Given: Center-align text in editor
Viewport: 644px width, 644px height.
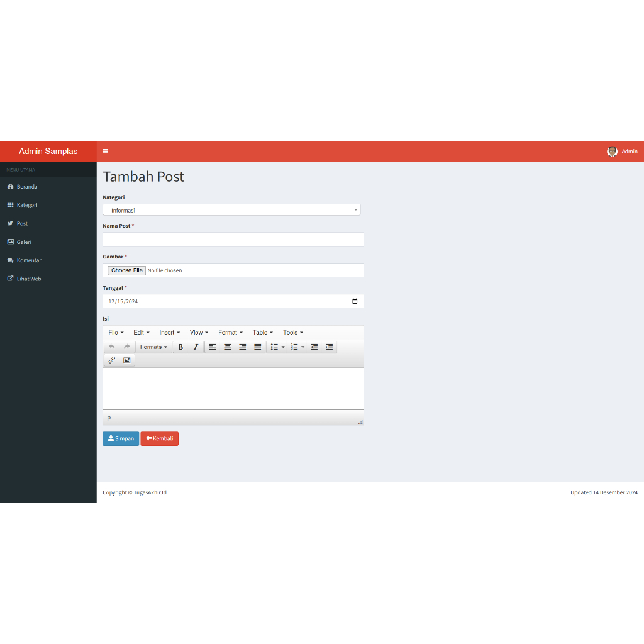Looking at the screenshot, I should (x=227, y=347).
